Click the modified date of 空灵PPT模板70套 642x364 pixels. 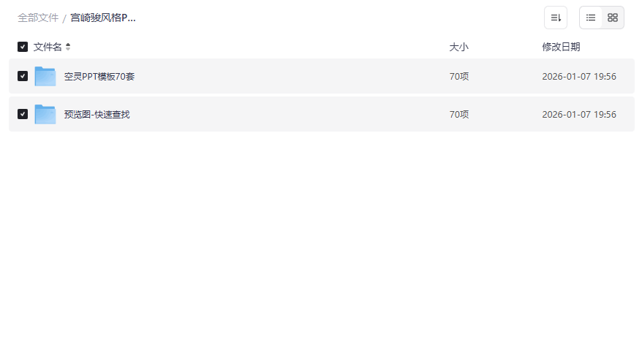click(579, 76)
